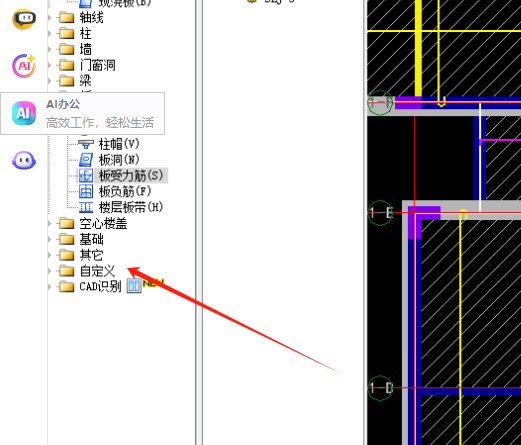This screenshot has width=521, height=445.
Task: Expand the 门窗洞 folder arrow
Action: tap(49, 65)
